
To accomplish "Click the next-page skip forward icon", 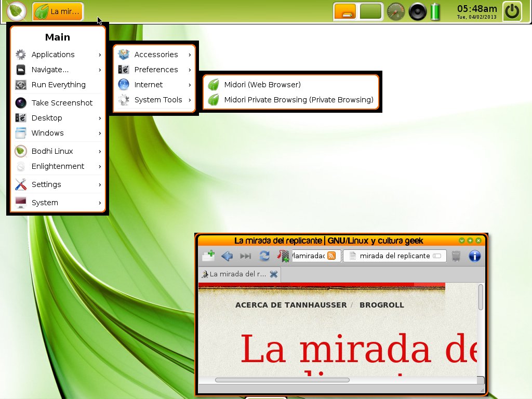I will tap(245, 256).
